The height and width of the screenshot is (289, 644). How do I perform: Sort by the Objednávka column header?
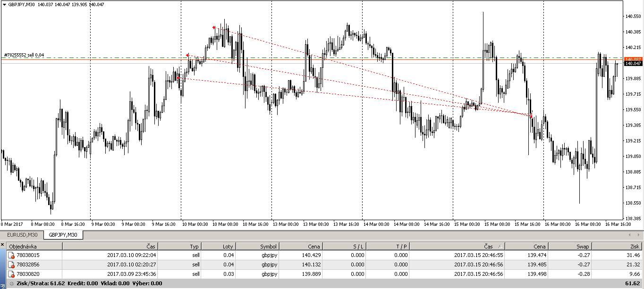pos(34,246)
